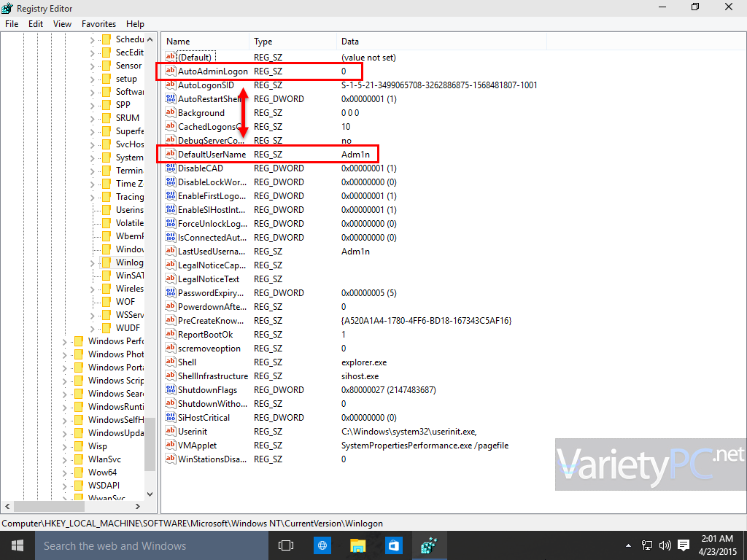Expand the Windows Search tree node
747x560 pixels.
pyautogui.click(x=65, y=394)
